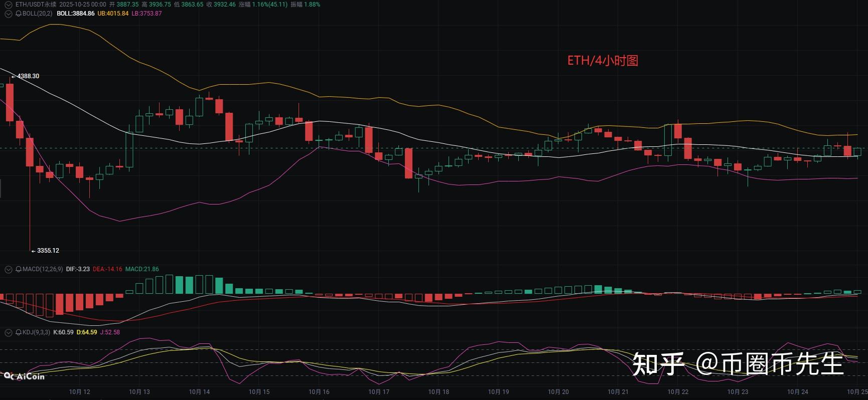This screenshot has height=400, width=868.
Task: Collapse the ETH/USDT main chart legend chevron
Action: (x=8, y=5)
